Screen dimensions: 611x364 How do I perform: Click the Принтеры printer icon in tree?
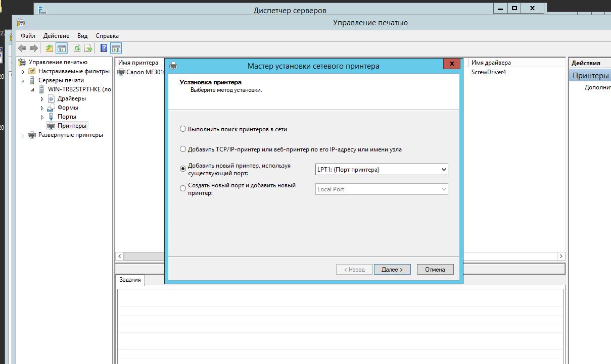(x=51, y=126)
